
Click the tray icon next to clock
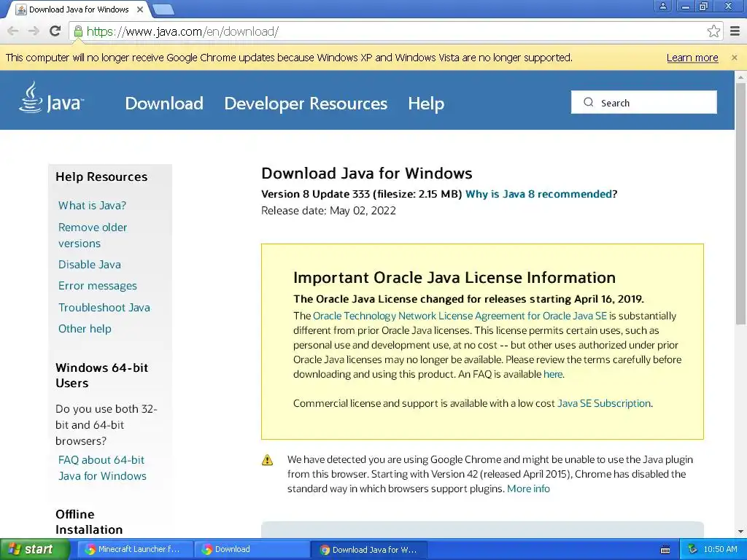point(693,549)
